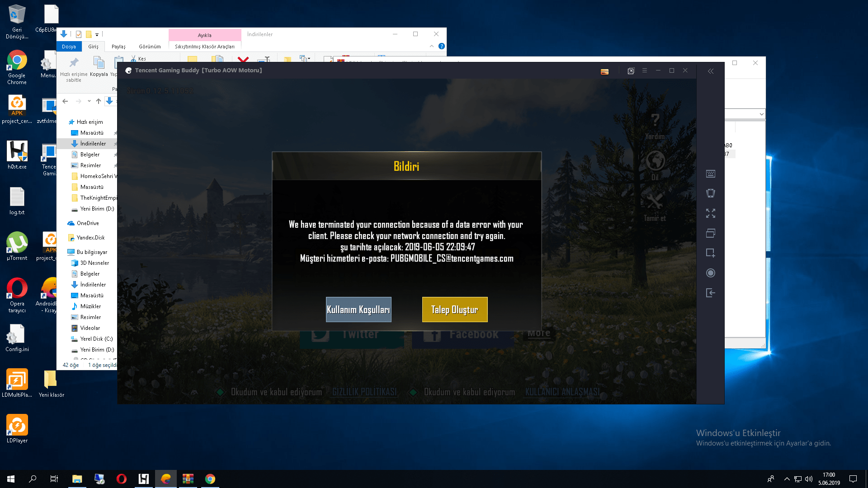Click the exit arrow icon in Tencent sidebar
Screen dimensions: 868x488
[711, 293]
